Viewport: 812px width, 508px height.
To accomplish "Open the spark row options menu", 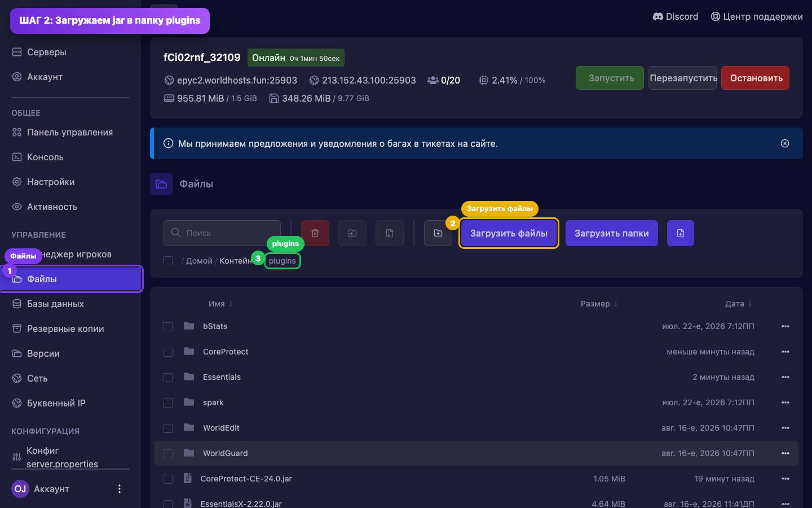I will tap(785, 402).
